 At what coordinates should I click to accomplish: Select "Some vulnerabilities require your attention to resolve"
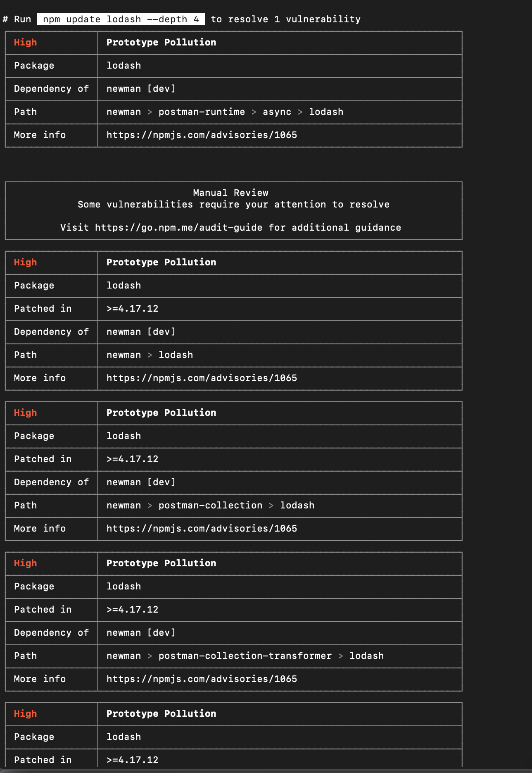[233, 205]
